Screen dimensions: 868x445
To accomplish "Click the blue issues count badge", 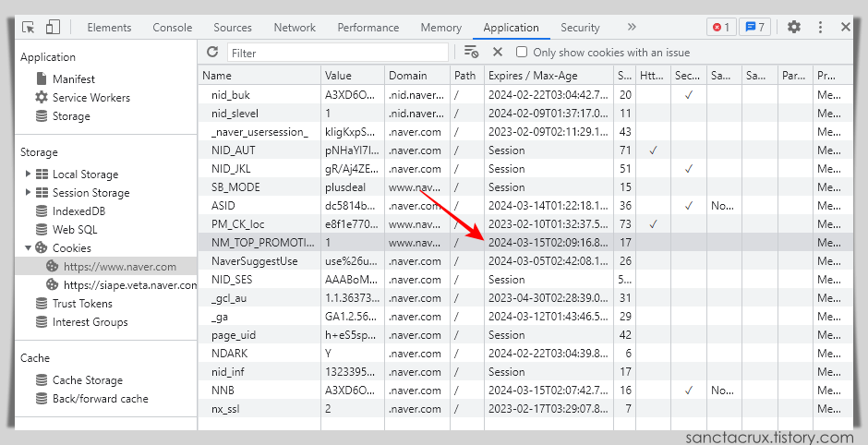I will point(755,27).
